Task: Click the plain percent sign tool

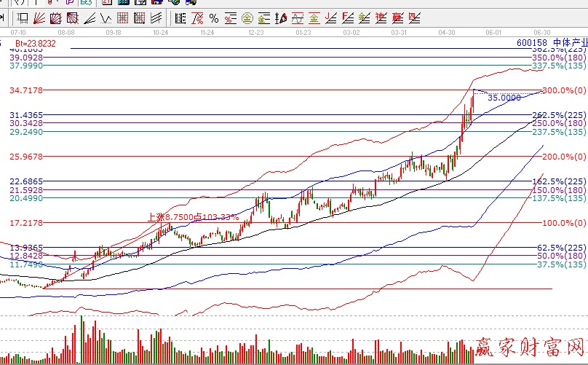Action: 214,18
